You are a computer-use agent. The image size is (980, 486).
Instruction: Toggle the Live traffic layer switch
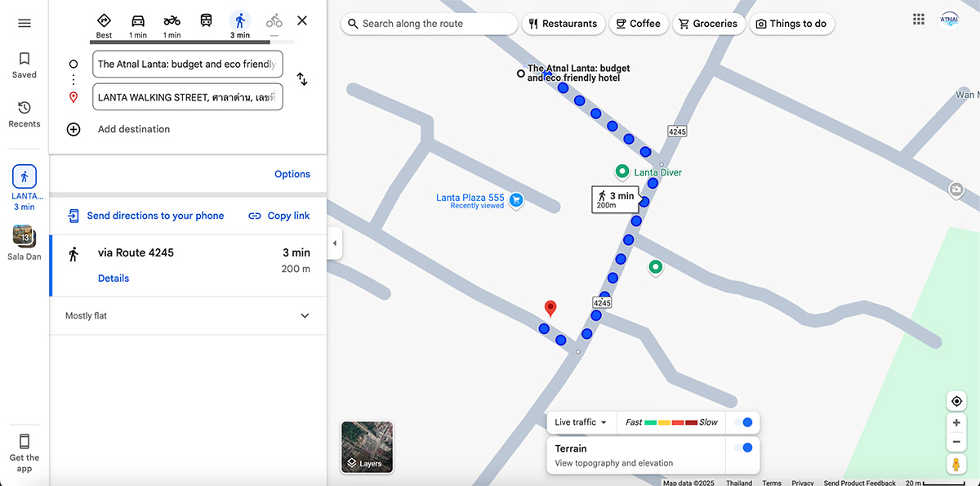pos(742,422)
